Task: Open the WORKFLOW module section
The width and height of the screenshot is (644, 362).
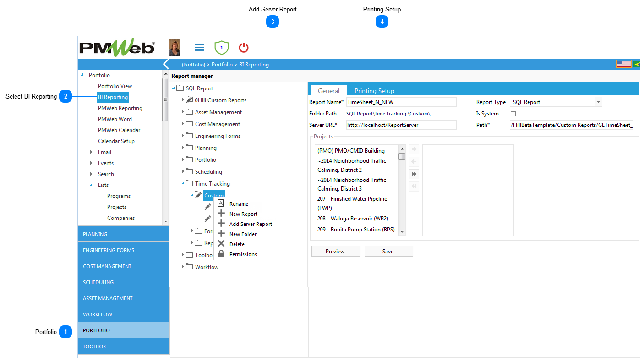Action: 124,314
